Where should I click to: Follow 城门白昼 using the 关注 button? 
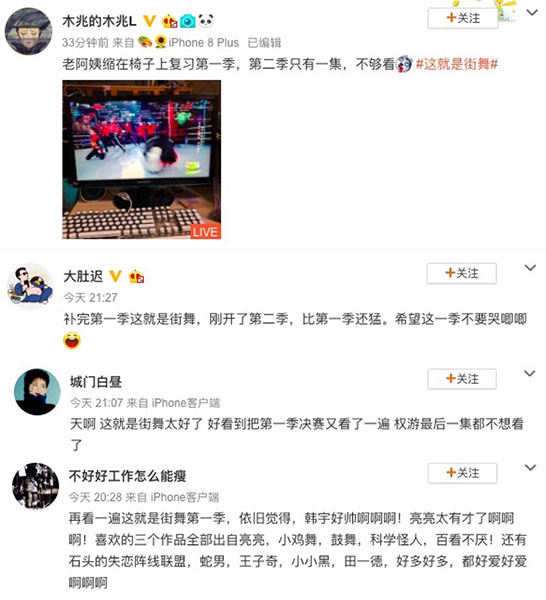tap(462, 379)
